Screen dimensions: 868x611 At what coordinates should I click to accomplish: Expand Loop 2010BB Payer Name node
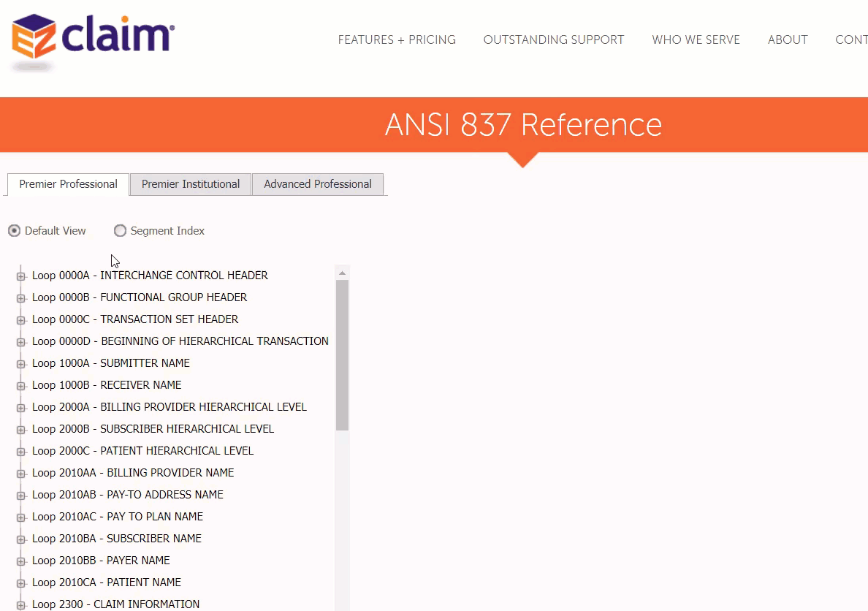21,561
